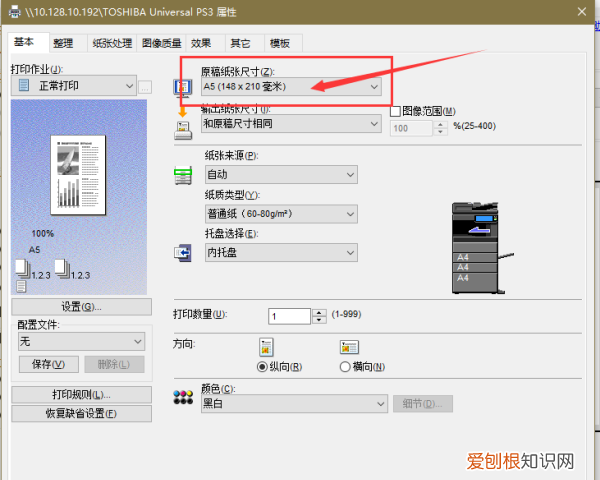Viewport: 600px width, 480px height.
Task: Switch to the 图像质量 tab
Action: (161, 43)
